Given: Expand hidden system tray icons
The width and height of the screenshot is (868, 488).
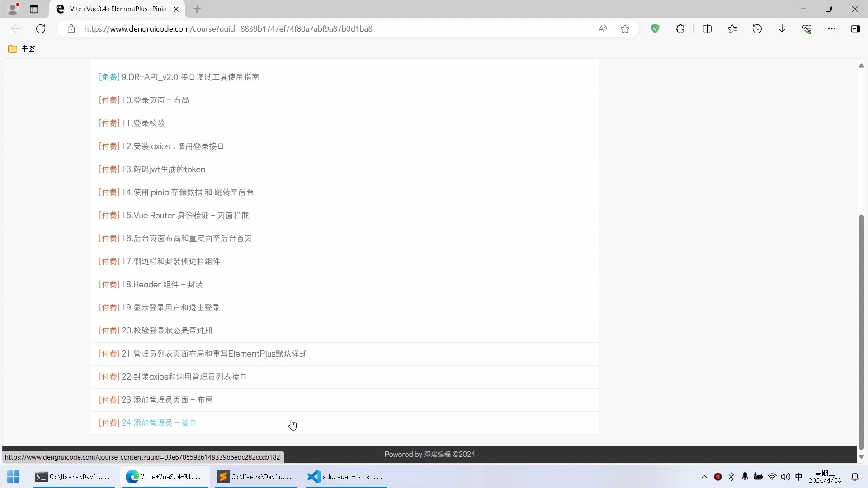Looking at the screenshot, I should (703, 477).
